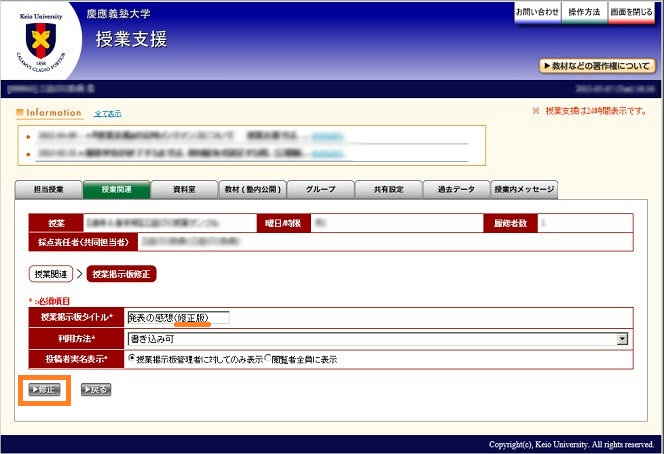Go to the 共有設定 tab
Image resolution: width=664 pixels, height=454 pixels.
387,190
